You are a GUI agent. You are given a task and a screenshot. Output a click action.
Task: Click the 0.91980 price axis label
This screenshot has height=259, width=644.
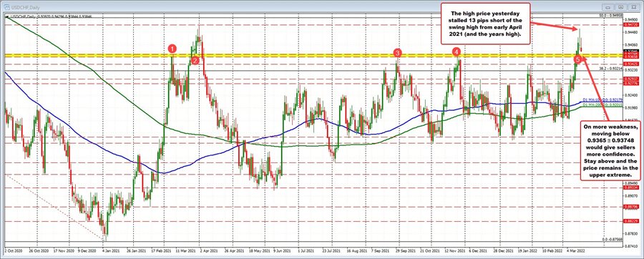click(x=632, y=108)
